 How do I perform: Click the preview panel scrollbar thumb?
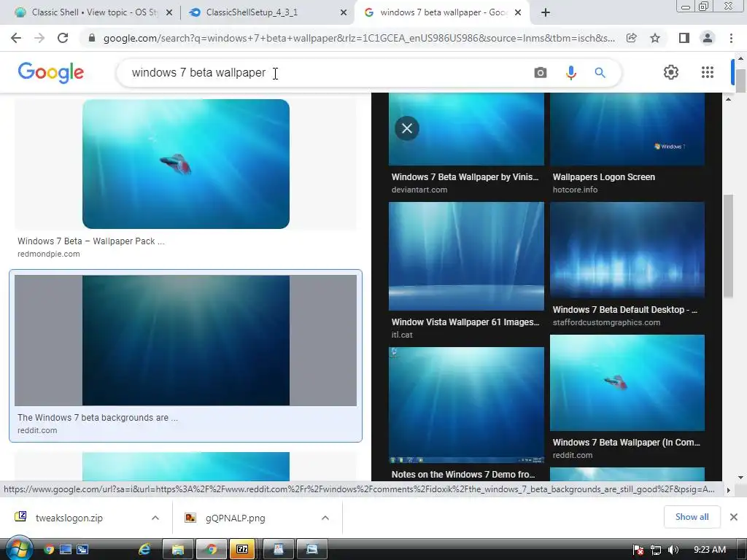(x=728, y=246)
